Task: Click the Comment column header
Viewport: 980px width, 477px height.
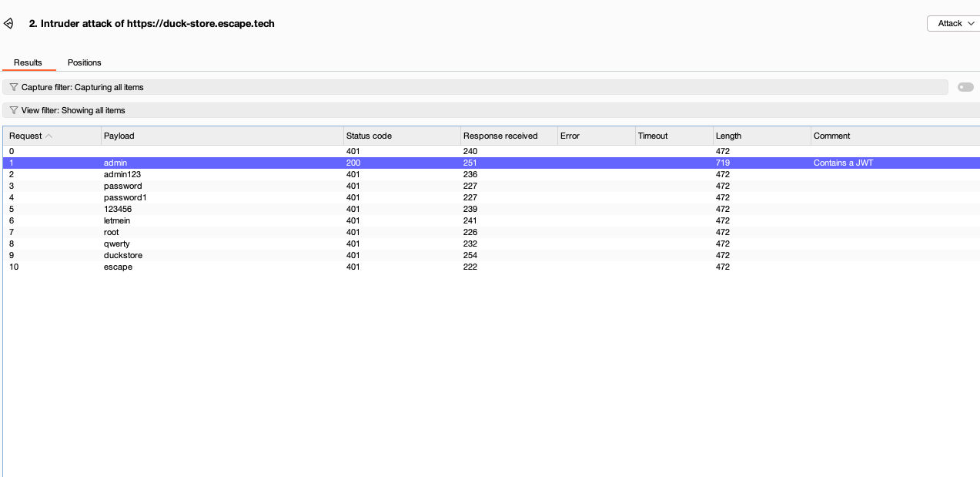Action: pyautogui.click(x=832, y=136)
